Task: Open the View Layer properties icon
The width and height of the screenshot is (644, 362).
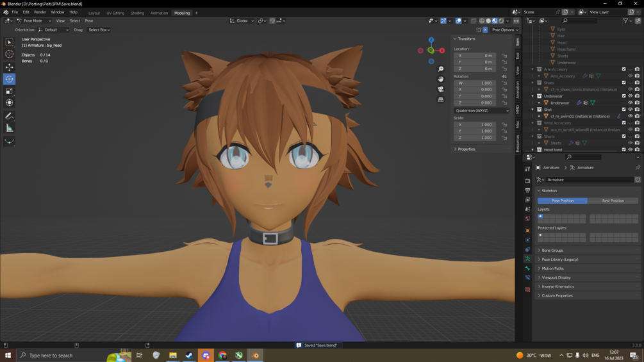Action: [528, 199]
